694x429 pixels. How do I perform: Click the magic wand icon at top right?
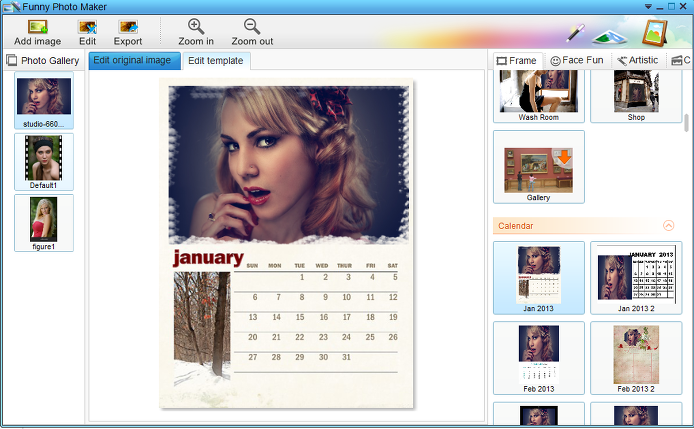coord(575,33)
